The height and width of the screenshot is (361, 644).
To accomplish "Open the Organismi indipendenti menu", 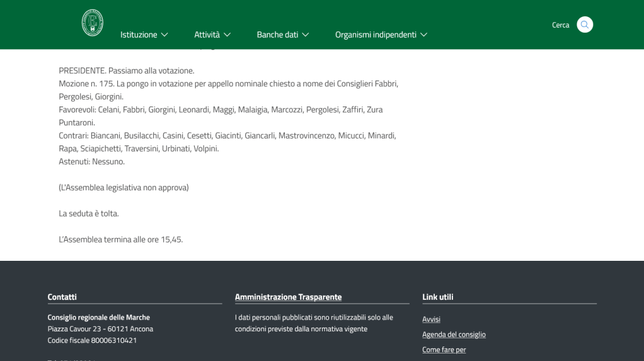I will (376, 35).
